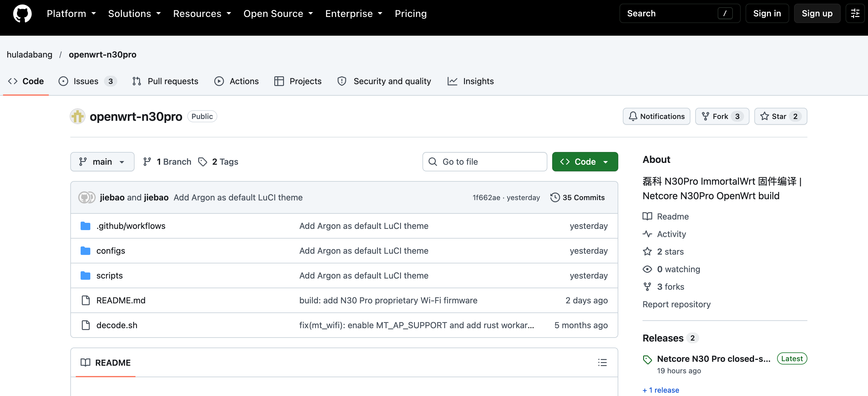This screenshot has height=396, width=868.
Task: Click the Go to file field
Action: pyautogui.click(x=485, y=162)
